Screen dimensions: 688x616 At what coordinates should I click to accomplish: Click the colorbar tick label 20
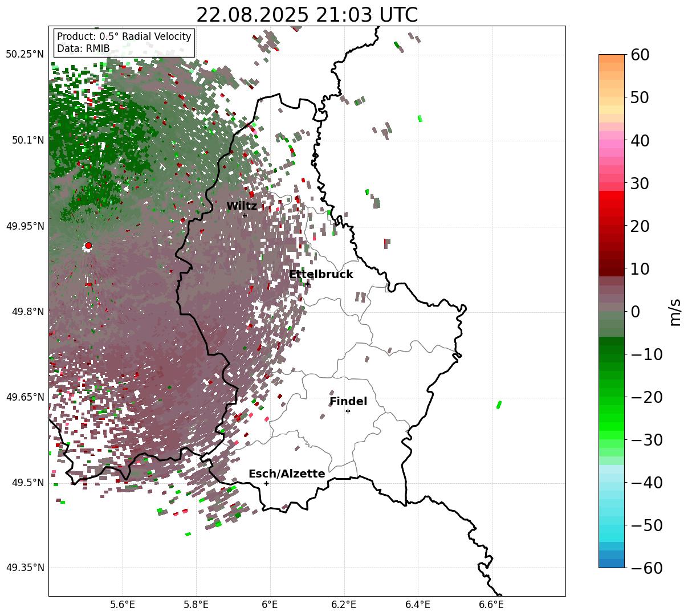coord(640,226)
